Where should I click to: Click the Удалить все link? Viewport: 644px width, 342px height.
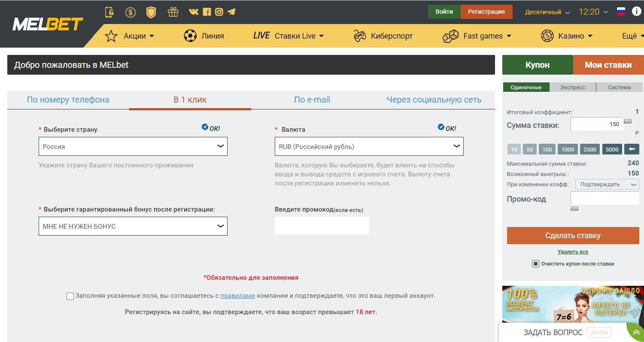pyautogui.click(x=573, y=252)
